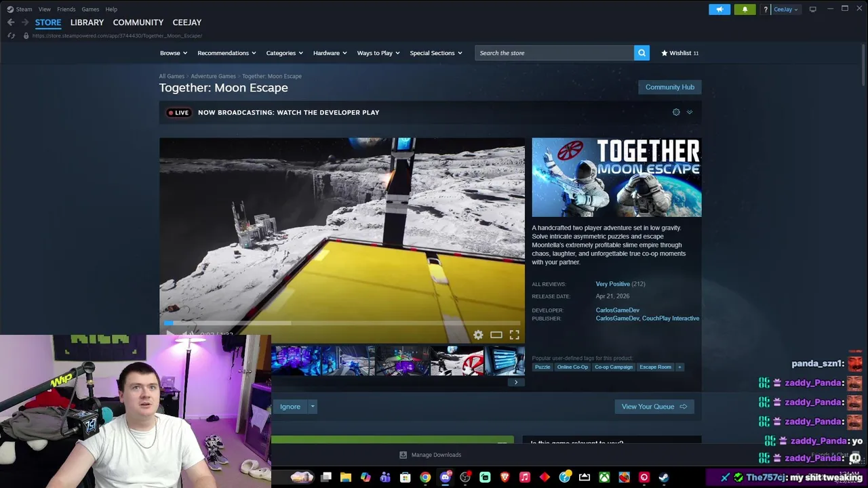The width and height of the screenshot is (868, 488).
Task: Open File Explorer from the taskbar
Action: pos(345,477)
